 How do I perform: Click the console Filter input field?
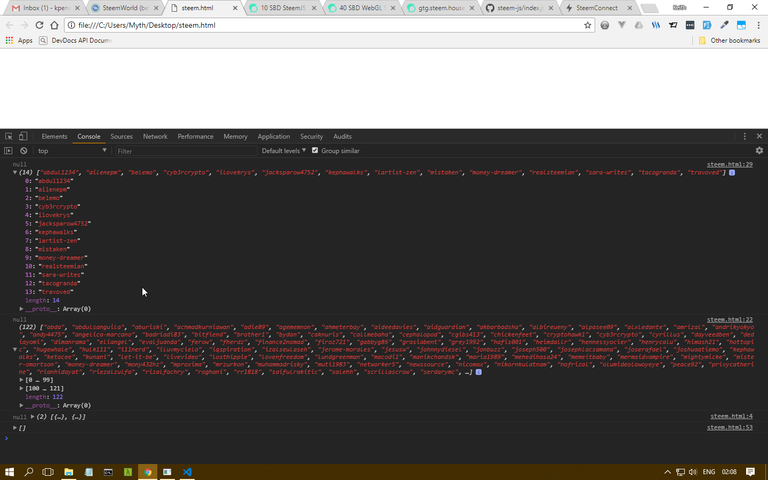coord(180,151)
